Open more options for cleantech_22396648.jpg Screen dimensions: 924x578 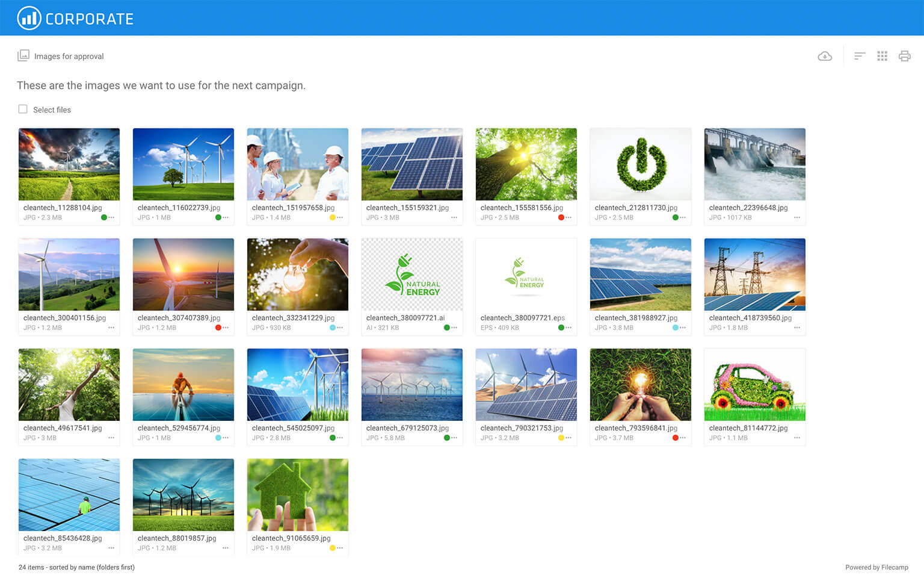pyautogui.click(x=797, y=217)
